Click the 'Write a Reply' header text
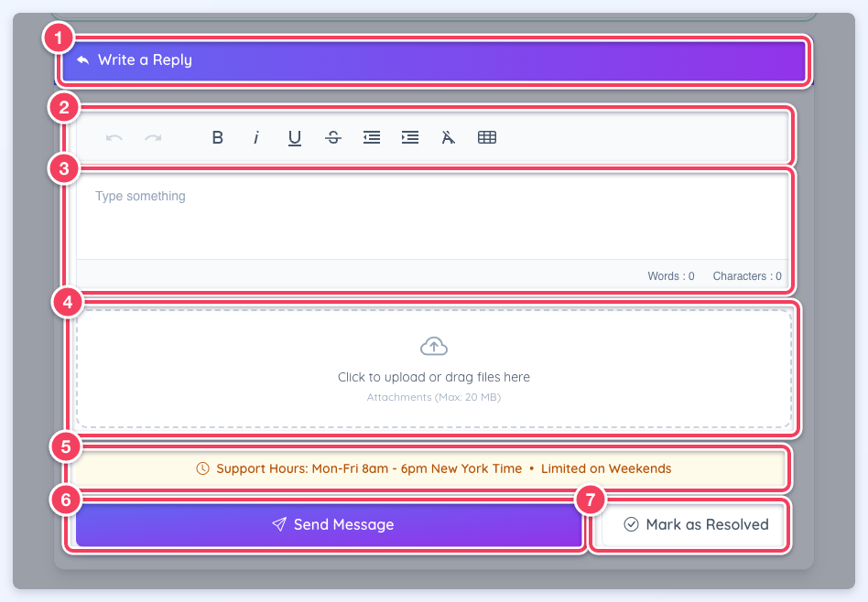 (145, 59)
